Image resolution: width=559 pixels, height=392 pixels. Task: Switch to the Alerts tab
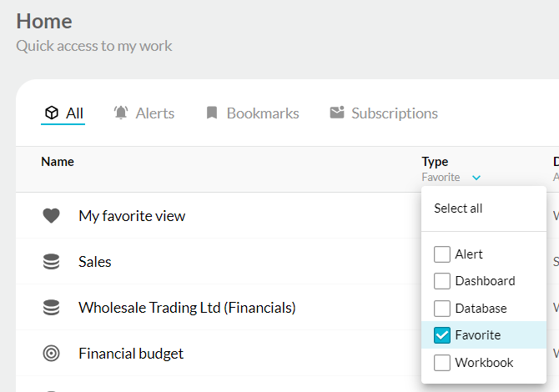coord(144,113)
